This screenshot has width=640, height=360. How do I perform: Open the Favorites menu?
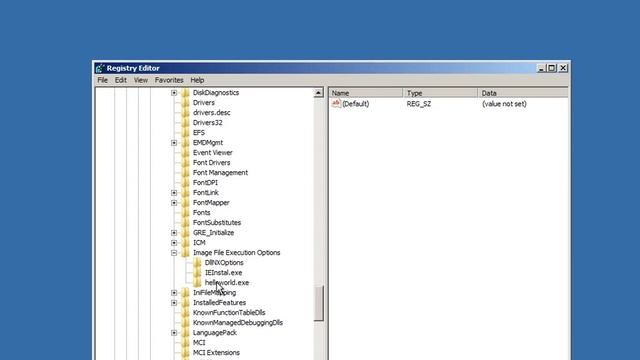pyautogui.click(x=169, y=80)
